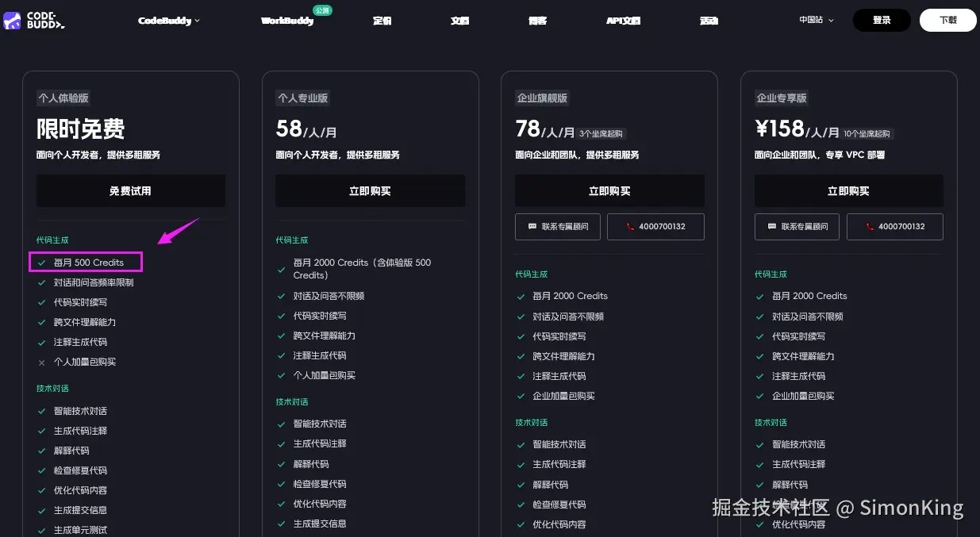The image size is (980, 537).
Task: Click 技术对话 heading in 个人体验版
Action: click(52, 389)
